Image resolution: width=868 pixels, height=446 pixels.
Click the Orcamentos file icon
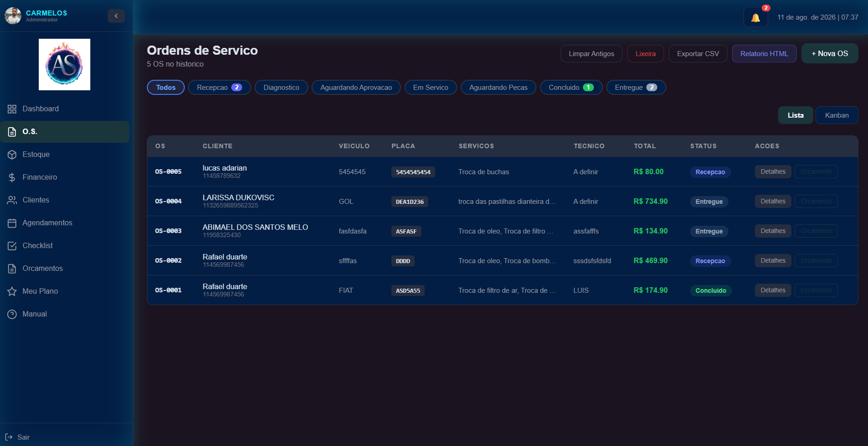pos(12,269)
